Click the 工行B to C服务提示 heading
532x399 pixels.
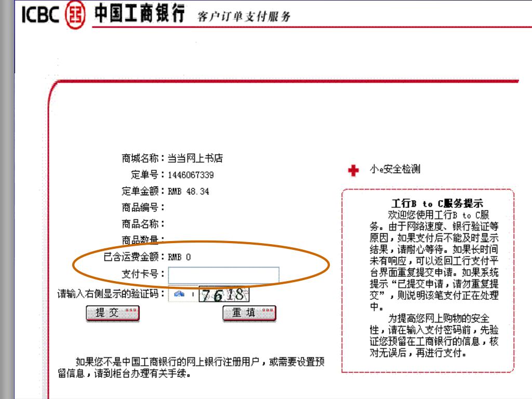(x=437, y=204)
